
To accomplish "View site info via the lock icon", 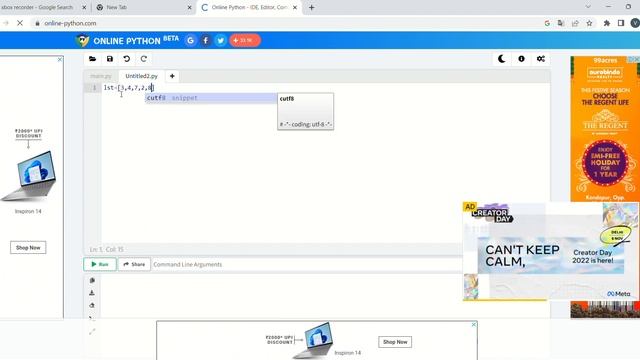I will pos(38,23).
